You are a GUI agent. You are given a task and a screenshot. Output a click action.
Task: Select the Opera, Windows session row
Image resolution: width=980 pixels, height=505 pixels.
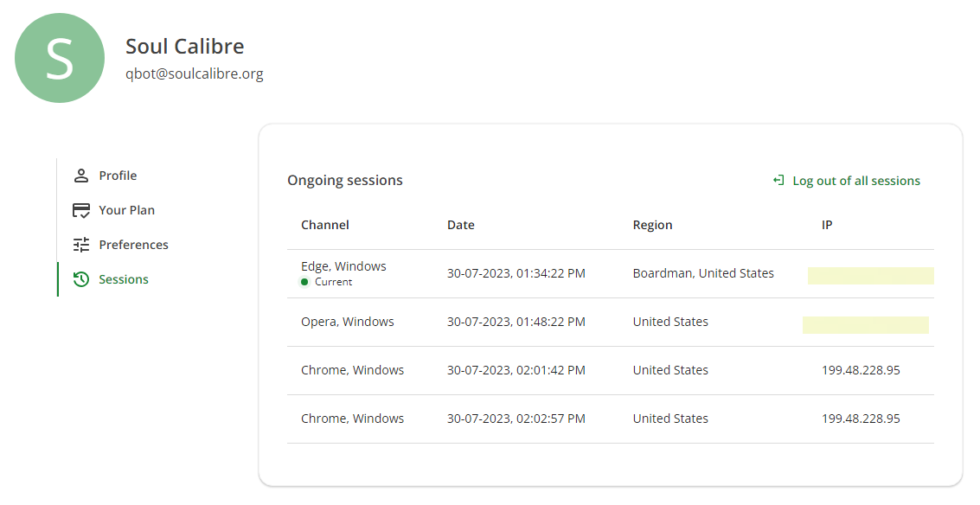pos(611,323)
